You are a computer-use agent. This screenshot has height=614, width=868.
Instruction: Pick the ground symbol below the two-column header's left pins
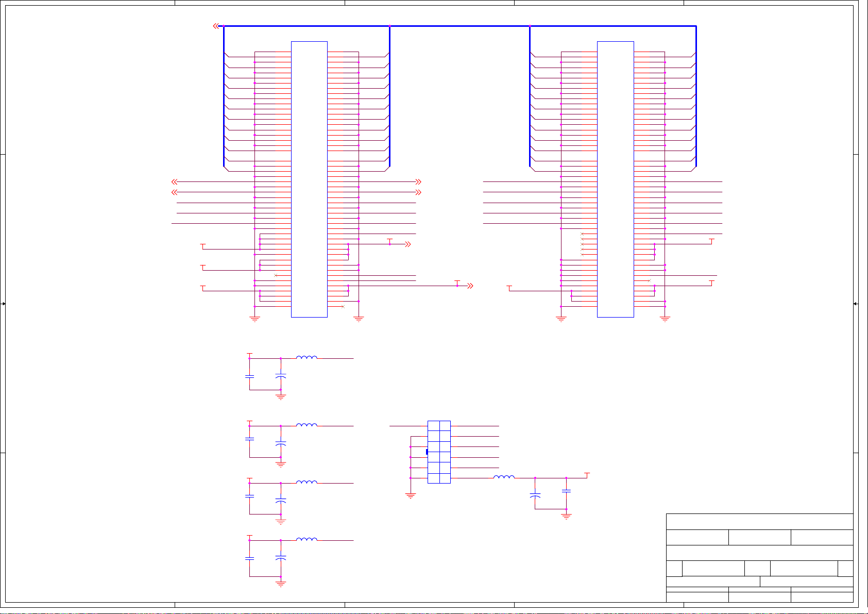[x=411, y=496]
